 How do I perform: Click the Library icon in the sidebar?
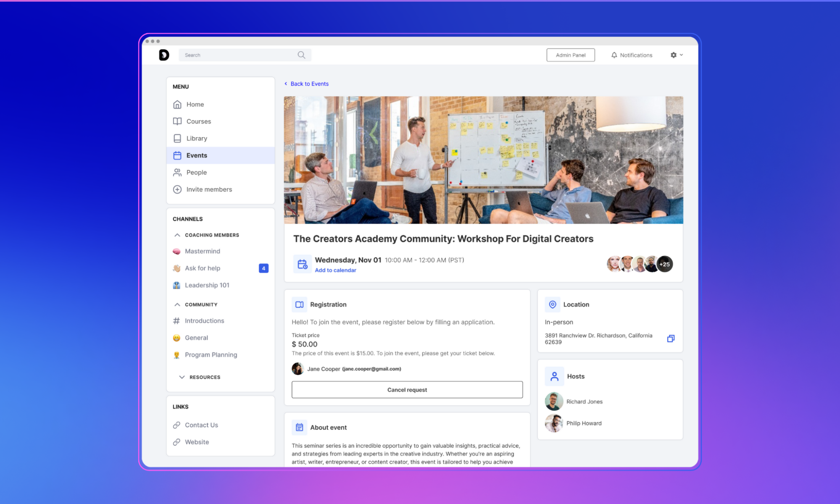177,138
